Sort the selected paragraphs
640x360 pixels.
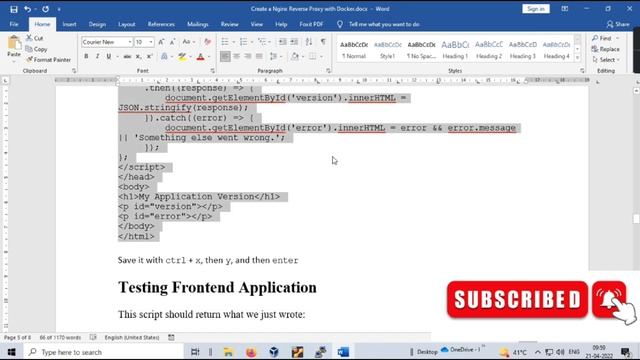coord(309,42)
